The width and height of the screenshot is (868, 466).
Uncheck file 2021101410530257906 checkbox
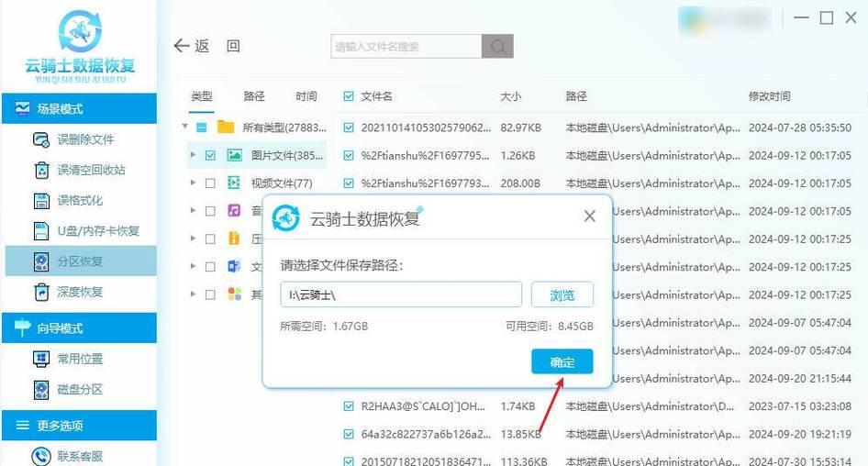(x=348, y=128)
